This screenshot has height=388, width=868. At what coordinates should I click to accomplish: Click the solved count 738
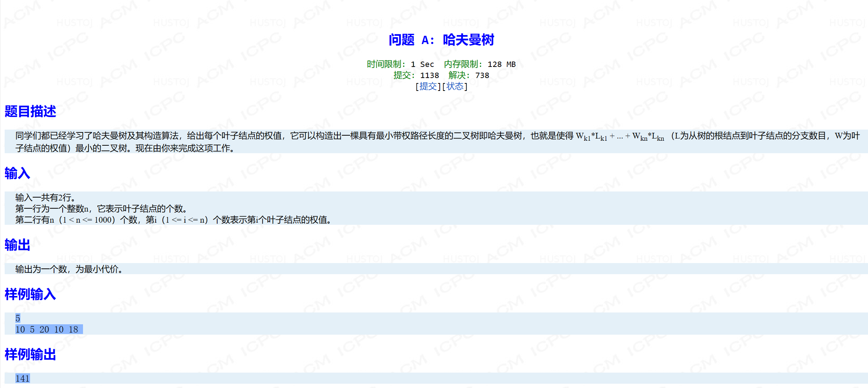[482, 76]
